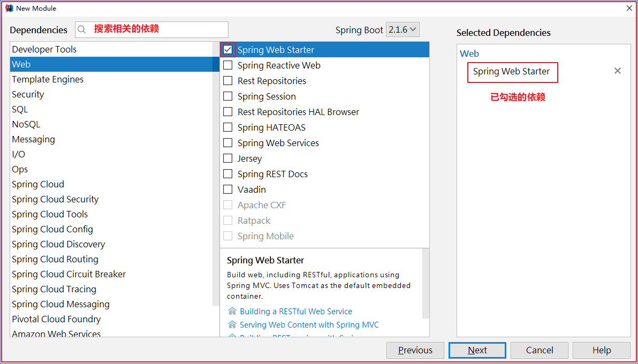
Task: Uncheck the Spring Web Starter checkbox
Action: pos(228,50)
